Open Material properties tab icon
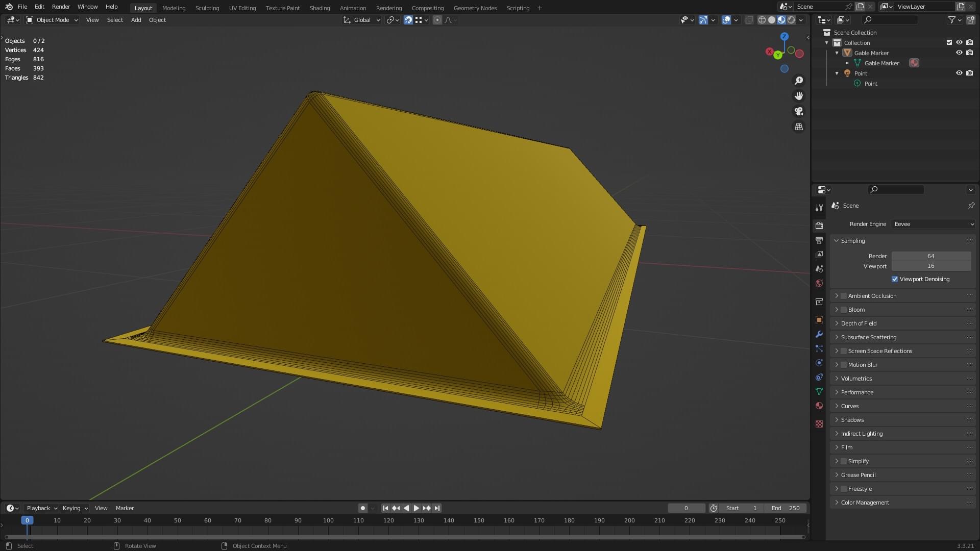This screenshot has width=980, height=551. pos(819,406)
